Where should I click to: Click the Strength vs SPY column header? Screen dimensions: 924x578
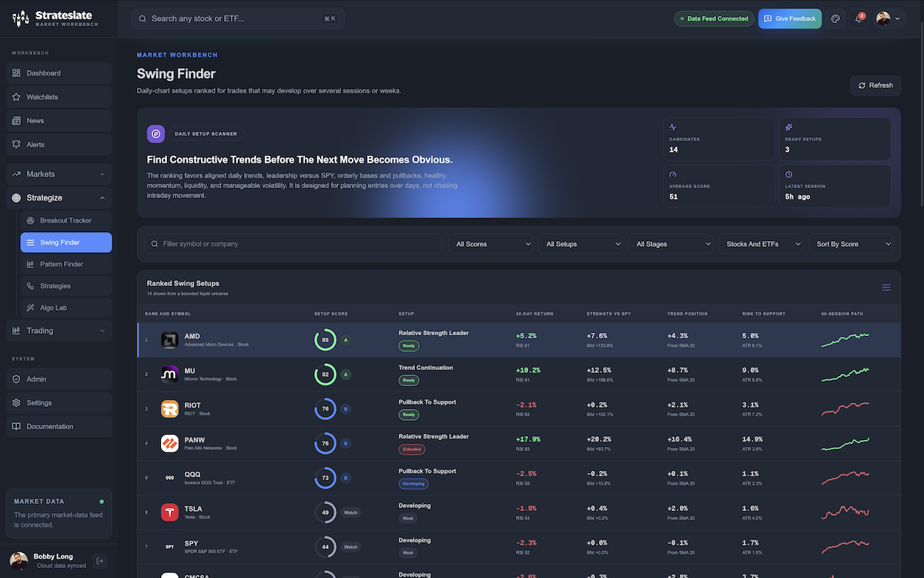tap(609, 314)
